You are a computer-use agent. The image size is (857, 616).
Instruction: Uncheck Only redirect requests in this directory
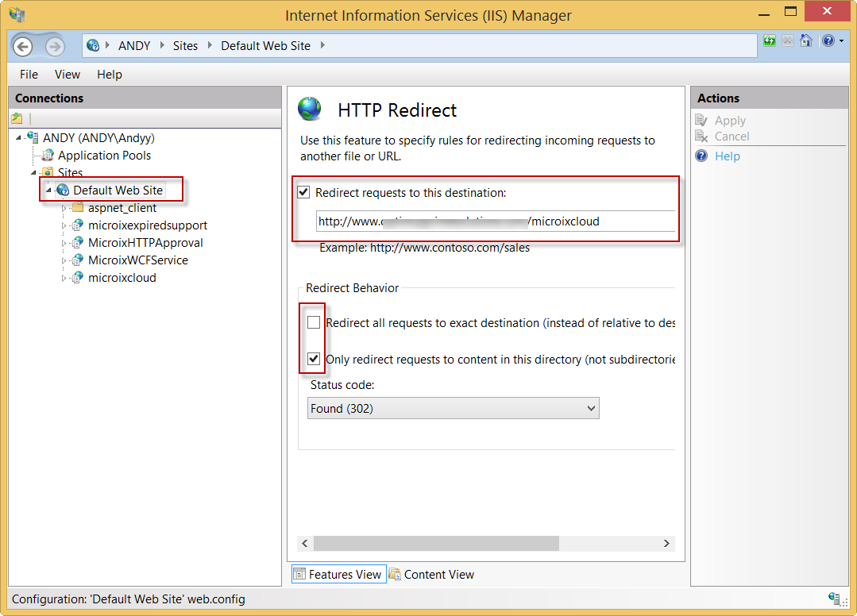pyautogui.click(x=315, y=360)
